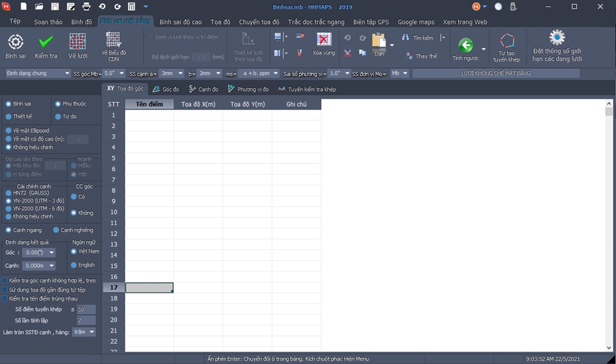Enable Kiểm tra tên điểm trùng nhau

pyautogui.click(x=5, y=299)
